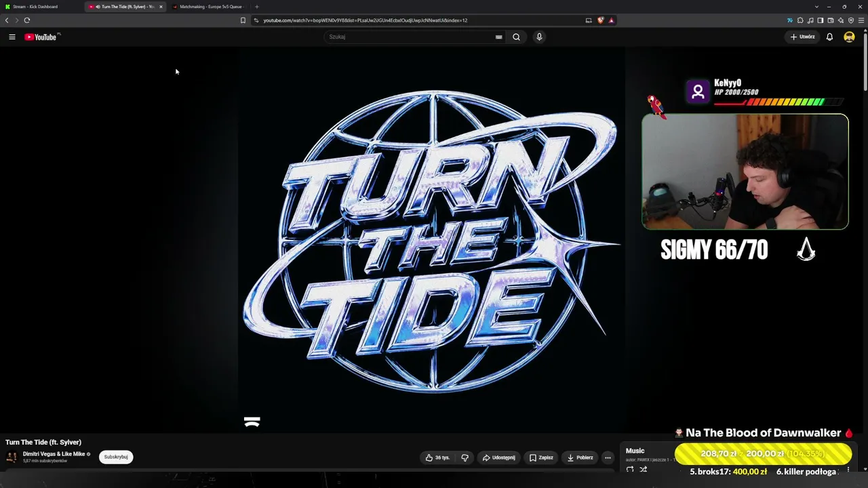Go forward with the browser forward arrow
868x488 pixels.
coord(17,20)
